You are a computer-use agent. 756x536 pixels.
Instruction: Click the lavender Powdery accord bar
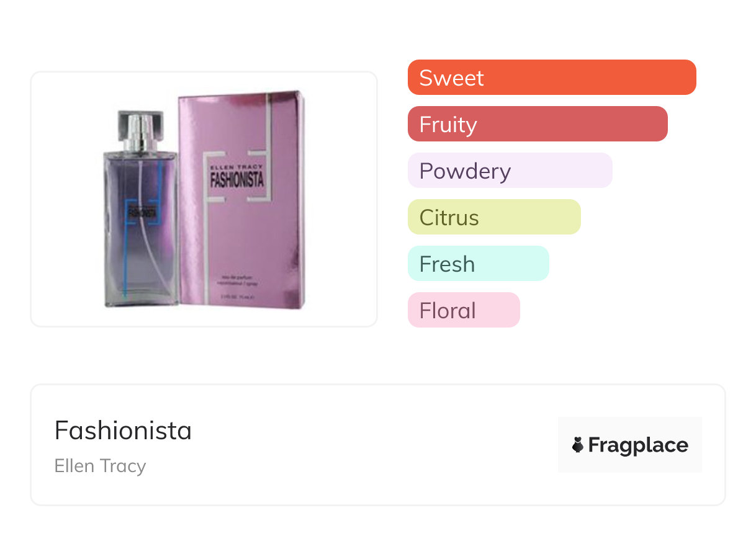point(510,171)
